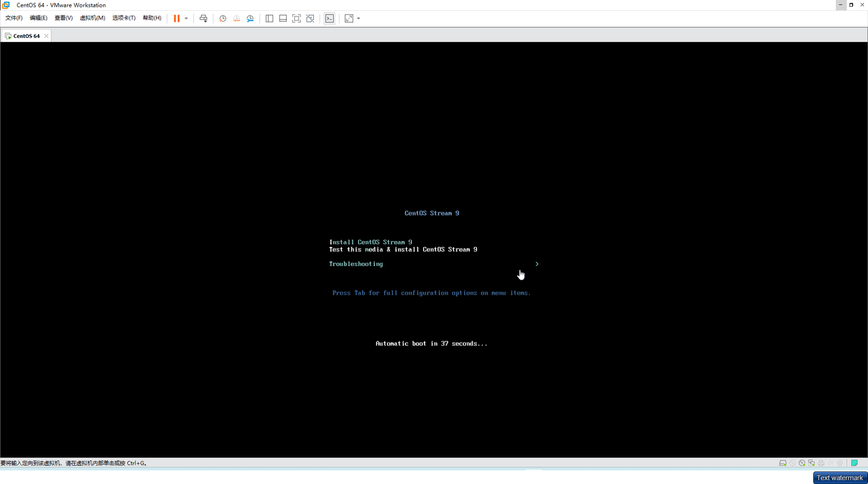Image resolution: width=868 pixels, height=484 pixels.
Task: Select the CentOS 64 tab
Action: (26, 36)
